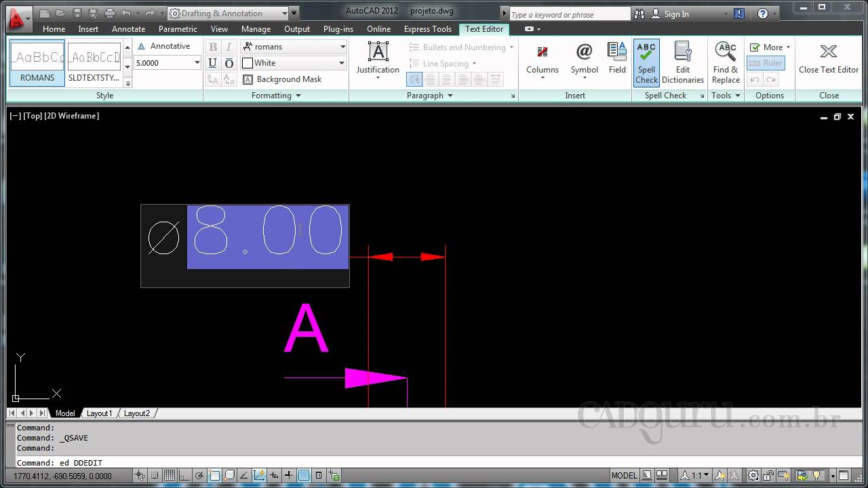Open the White text color dropdown
Image resolution: width=868 pixels, height=488 pixels.
pos(342,62)
